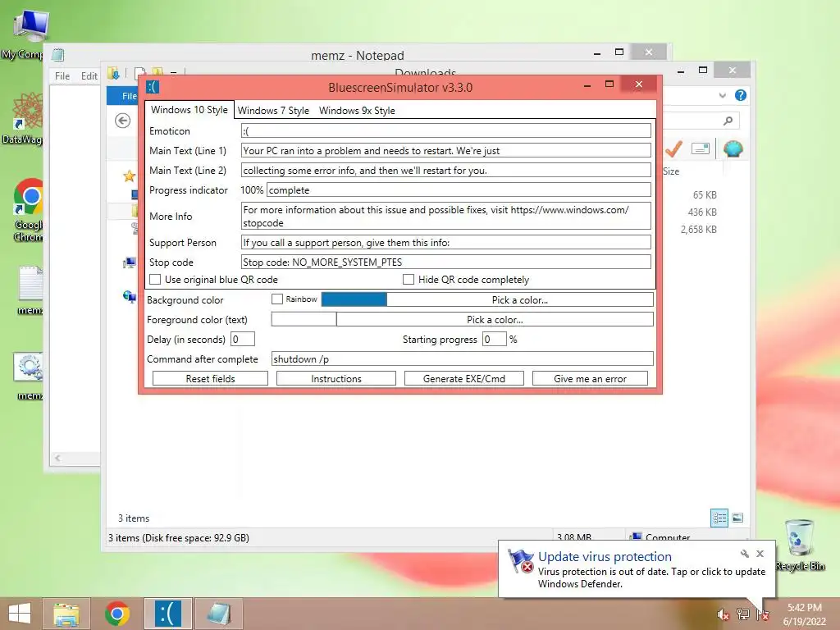Click the Notepad title bar icon
Viewport: 840px width, 630px height.
58,55
